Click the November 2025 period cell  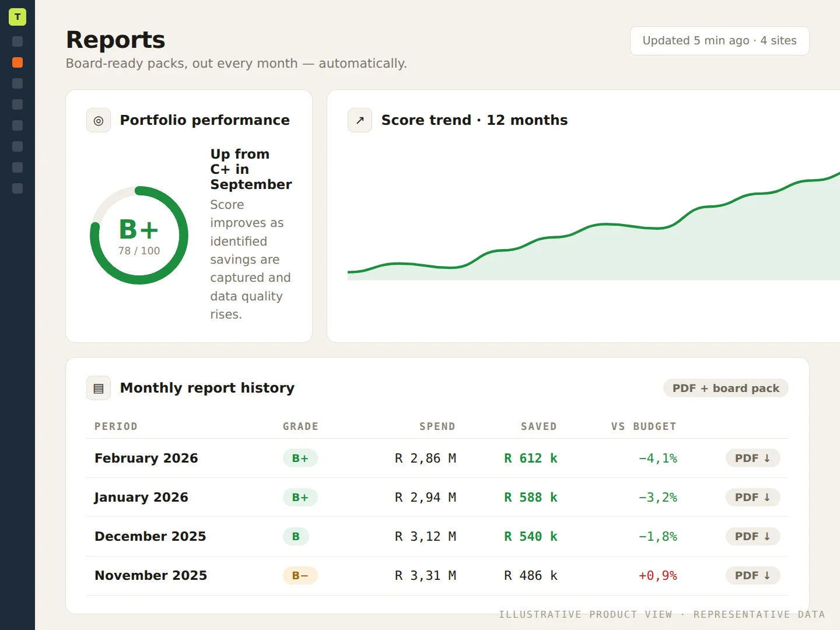tap(151, 575)
